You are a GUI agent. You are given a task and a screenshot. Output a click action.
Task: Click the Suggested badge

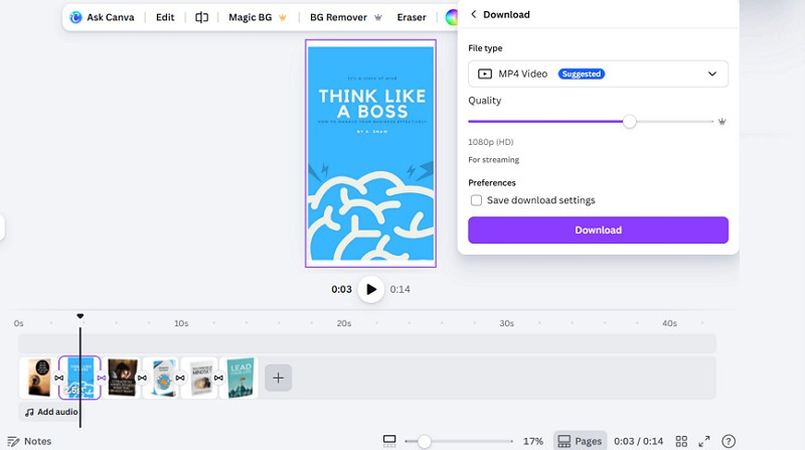581,74
